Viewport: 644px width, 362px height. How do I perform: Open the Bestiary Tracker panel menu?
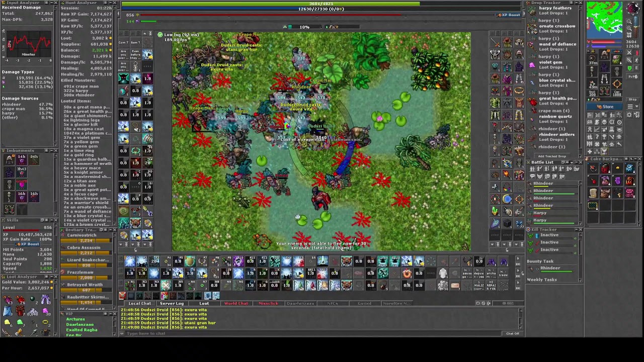105,230
